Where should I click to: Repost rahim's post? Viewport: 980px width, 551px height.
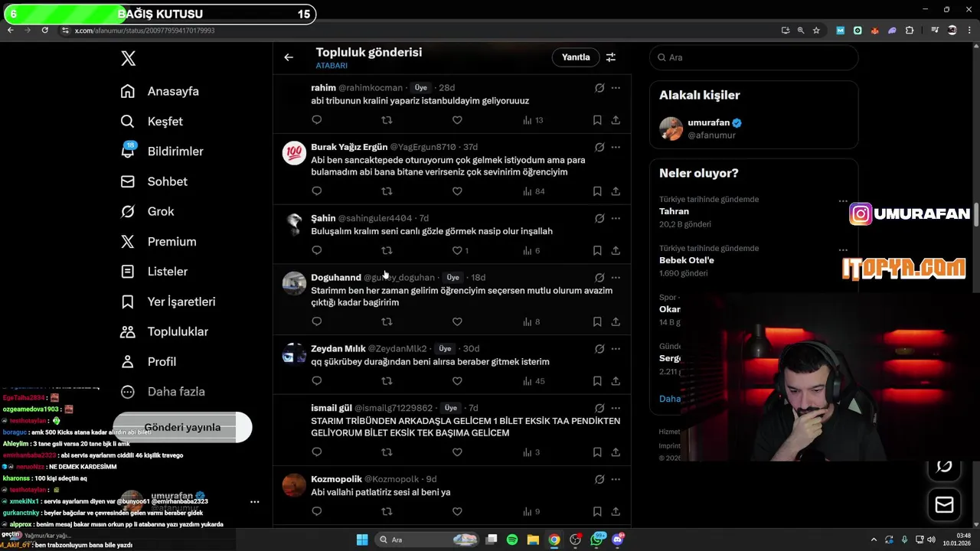(387, 120)
